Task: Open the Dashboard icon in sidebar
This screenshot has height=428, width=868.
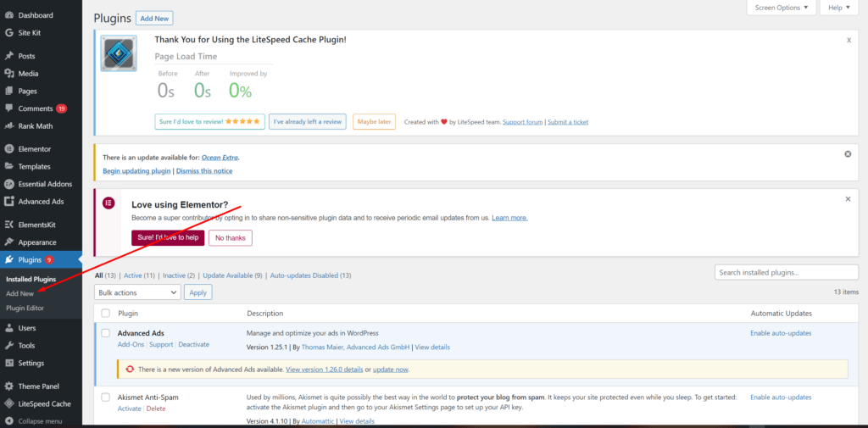Action: pos(8,15)
